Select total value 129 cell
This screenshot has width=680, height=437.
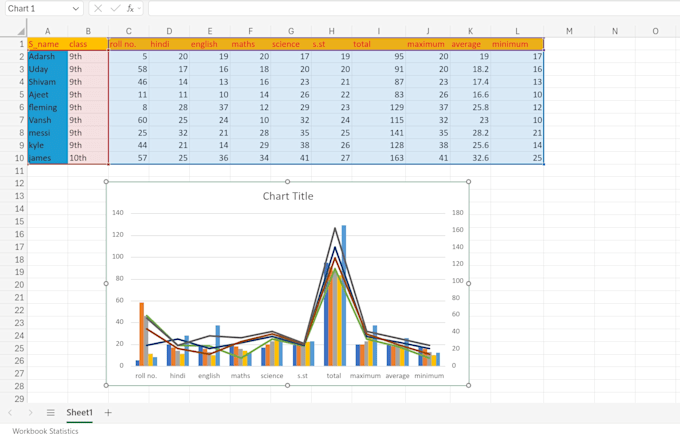[x=379, y=108]
